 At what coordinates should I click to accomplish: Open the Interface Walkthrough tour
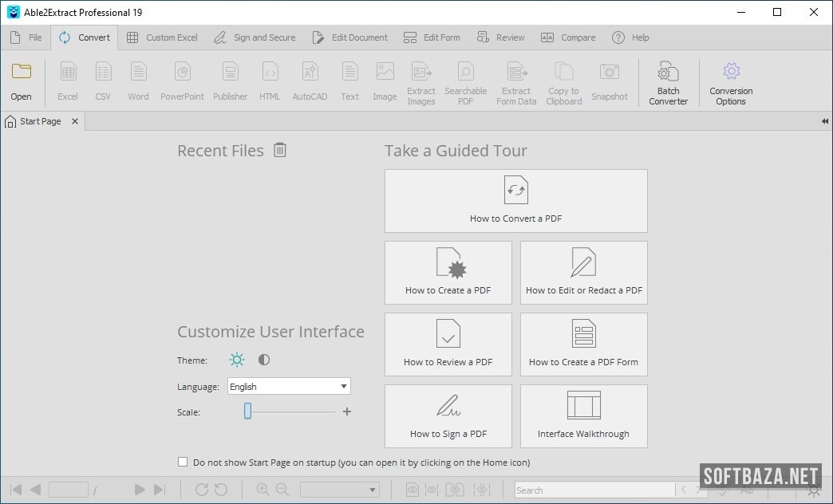point(583,416)
